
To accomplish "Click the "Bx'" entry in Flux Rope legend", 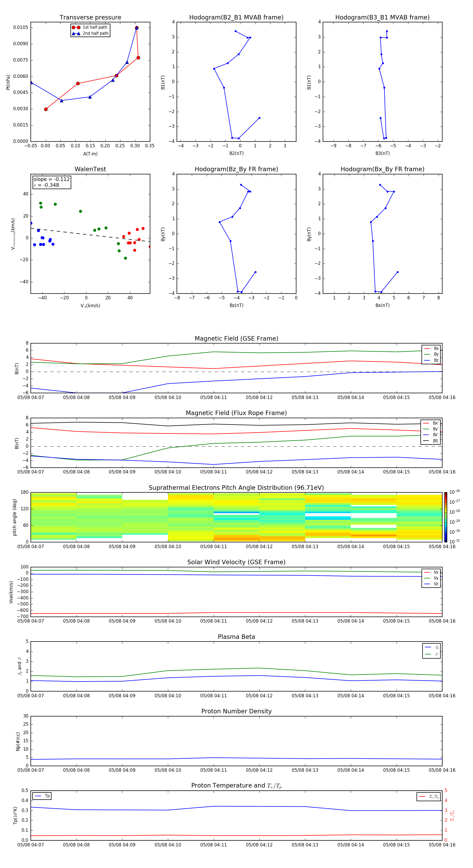I will point(431,423).
